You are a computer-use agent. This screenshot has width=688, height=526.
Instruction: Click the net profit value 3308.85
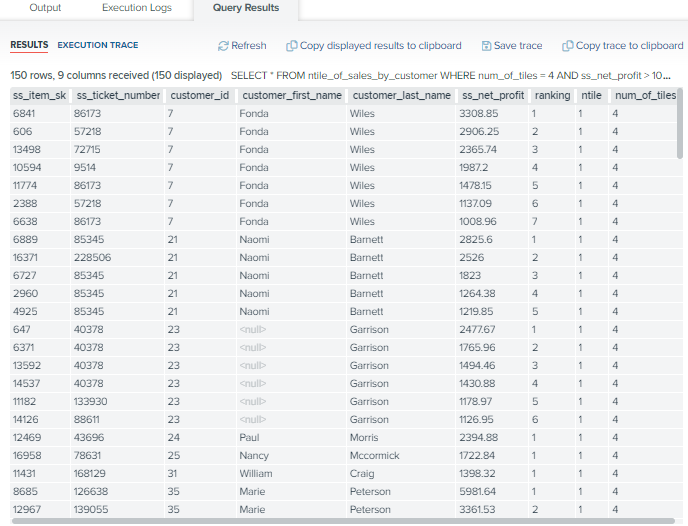point(479,114)
